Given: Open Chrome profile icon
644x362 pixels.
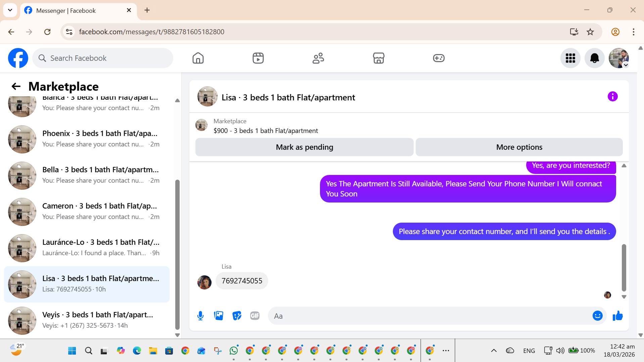Looking at the screenshot, I should point(615,32).
